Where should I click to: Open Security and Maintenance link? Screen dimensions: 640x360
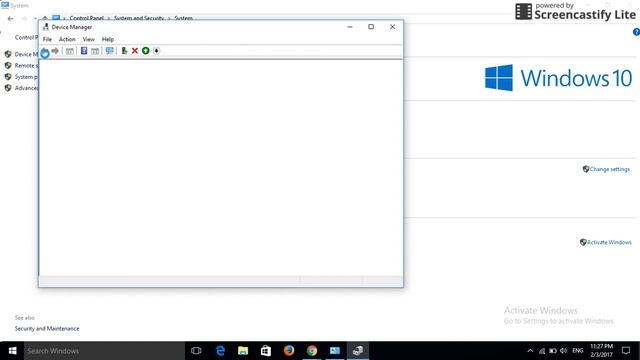point(47,329)
